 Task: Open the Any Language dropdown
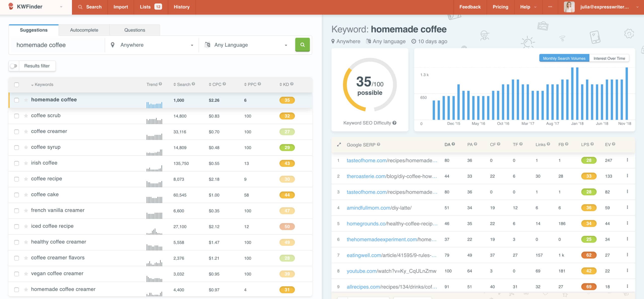tap(246, 45)
